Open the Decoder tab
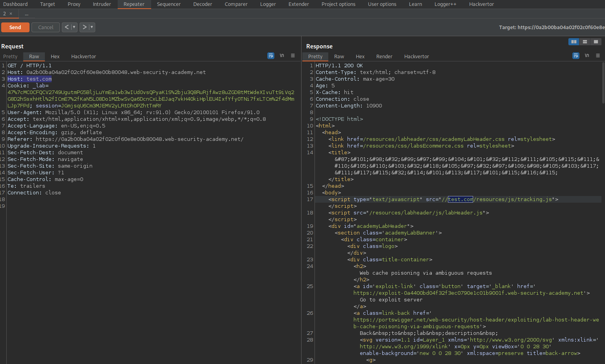605x364 pixels. coord(203,4)
